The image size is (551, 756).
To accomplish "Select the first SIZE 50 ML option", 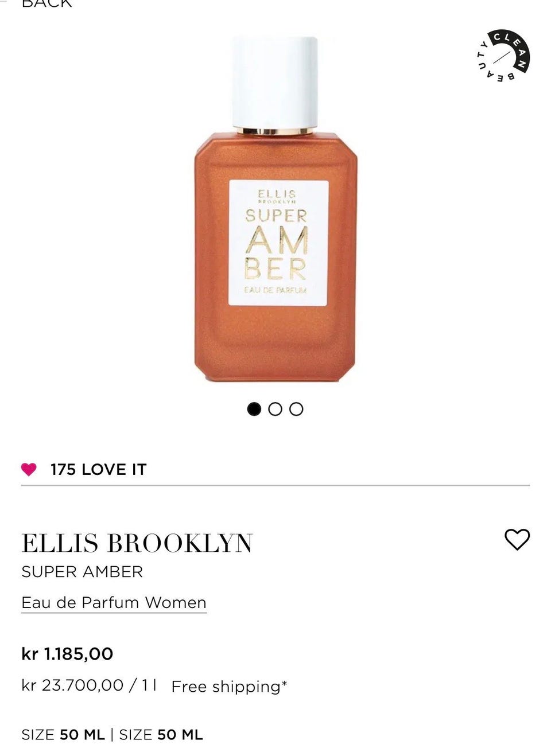I will (63, 735).
